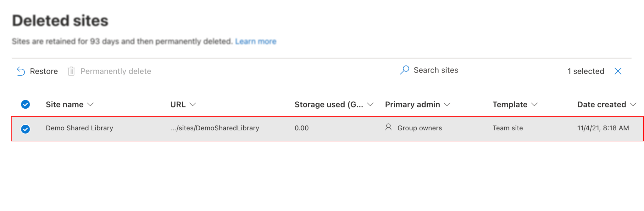Click the Group owners person icon
644x211 pixels.
pyautogui.click(x=388, y=127)
